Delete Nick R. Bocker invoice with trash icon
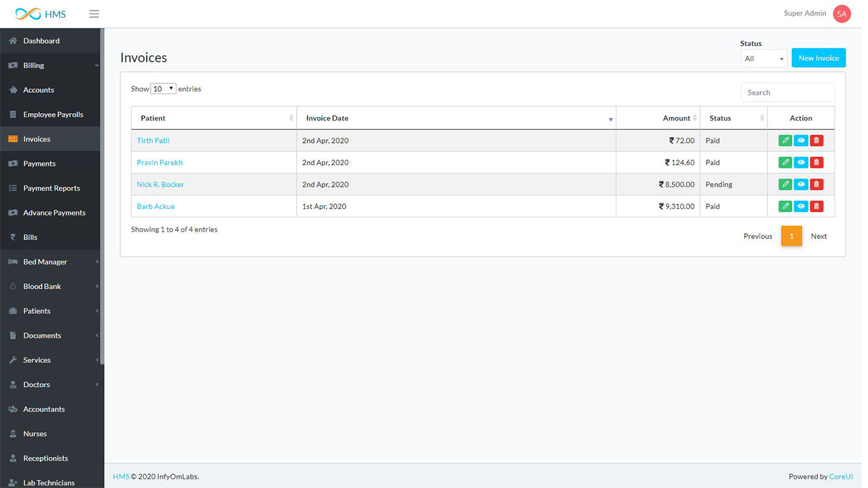The width and height of the screenshot is (868, 488). 817,184
